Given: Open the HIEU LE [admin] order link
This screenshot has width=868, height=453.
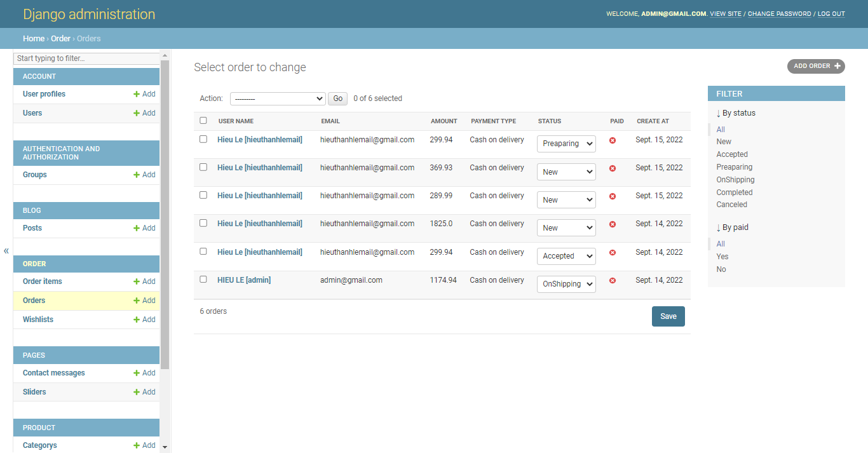Looking at the screenshot, I should click(x=244, y=280).
